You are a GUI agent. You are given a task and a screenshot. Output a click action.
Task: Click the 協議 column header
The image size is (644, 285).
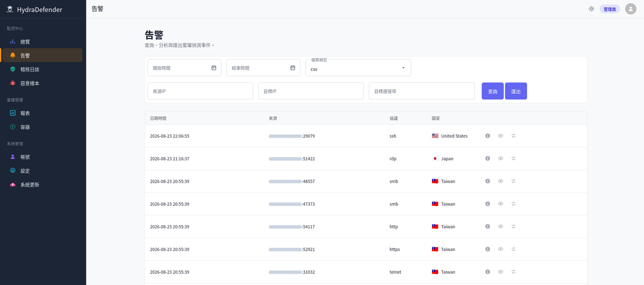394,118
